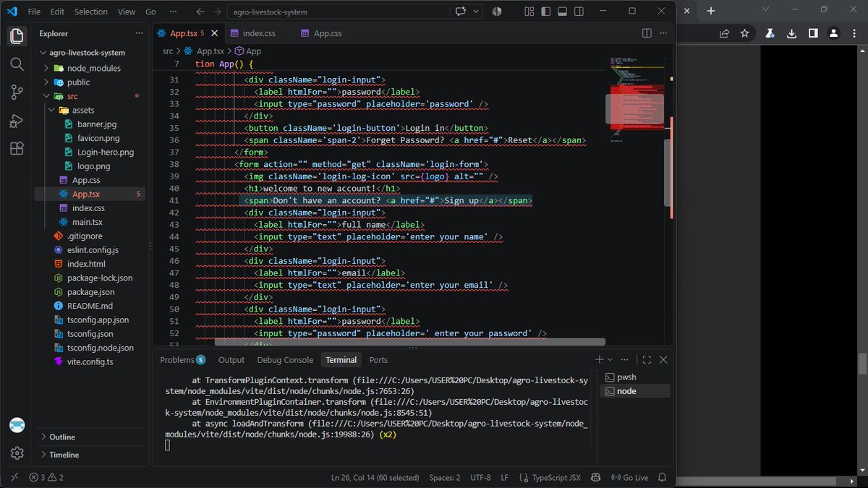This screenshot has height=488, width=868.
Task: Open Chrome profile avatar
Action: (834, 33)
